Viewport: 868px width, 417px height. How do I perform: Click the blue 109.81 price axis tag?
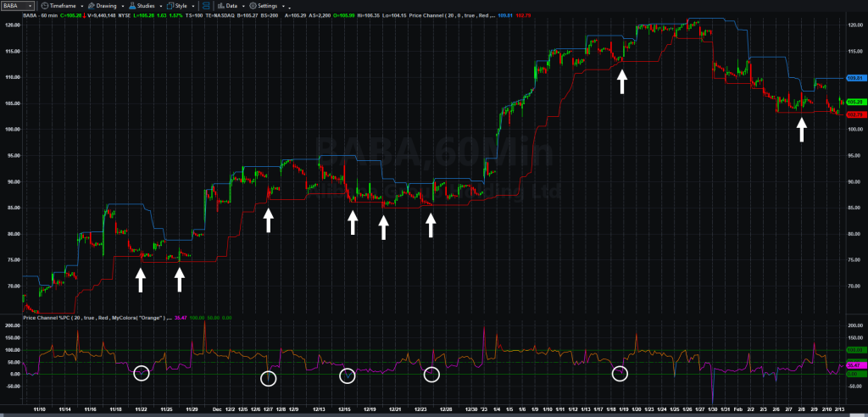[x=856, y=78]
